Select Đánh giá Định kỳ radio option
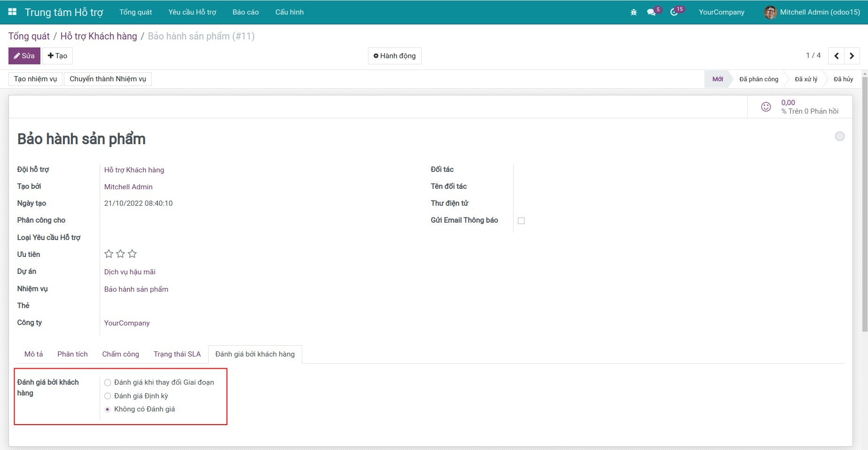The width and height of the screenshot is (868, 450). [x=108, y=396]
